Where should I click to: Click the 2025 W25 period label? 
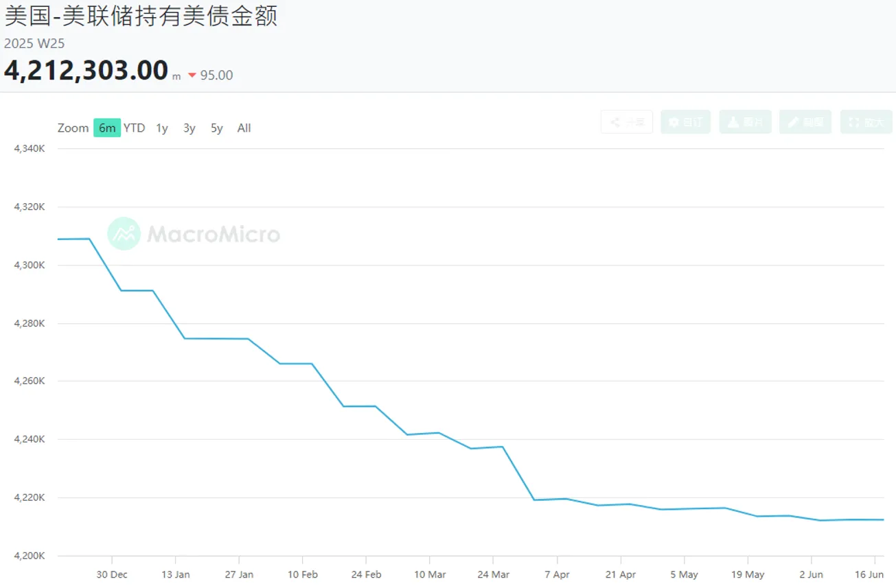[x=34, y=43]
